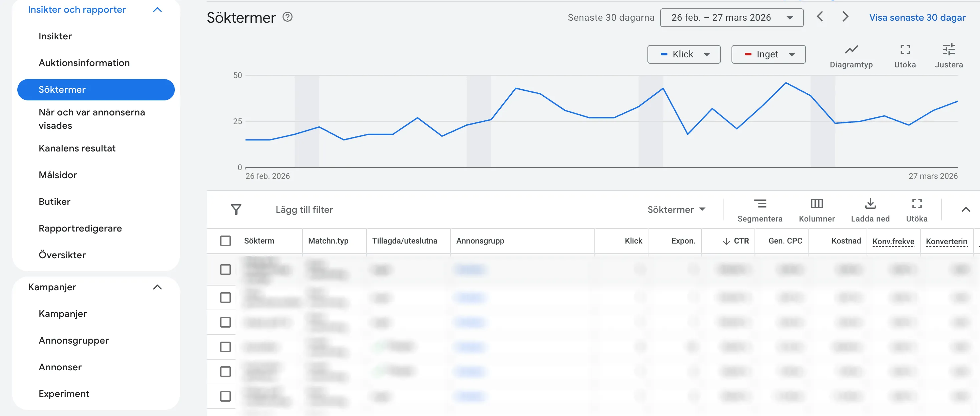Click the filter funnel icon above the table
980x416 pixels.
coord(236,209)
